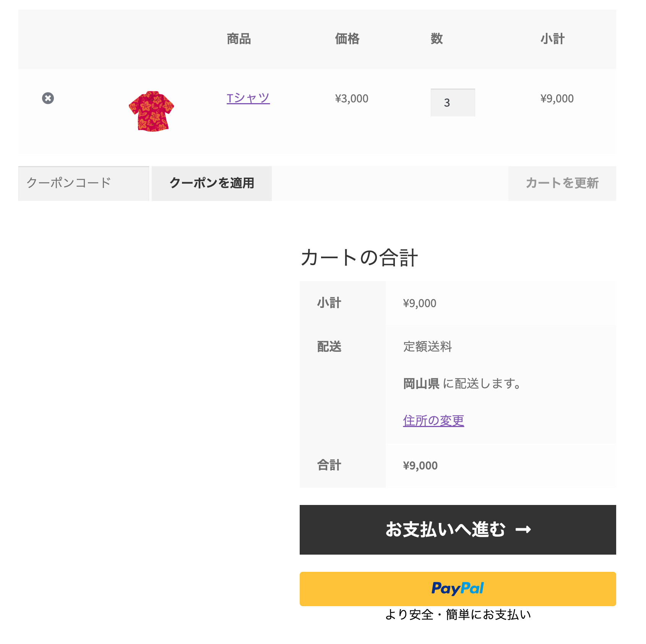The width and height of the screenshot is (646, 644).
Task: Proceed to checkout via お支払いへ進む
Action: [x=458, y=530]
